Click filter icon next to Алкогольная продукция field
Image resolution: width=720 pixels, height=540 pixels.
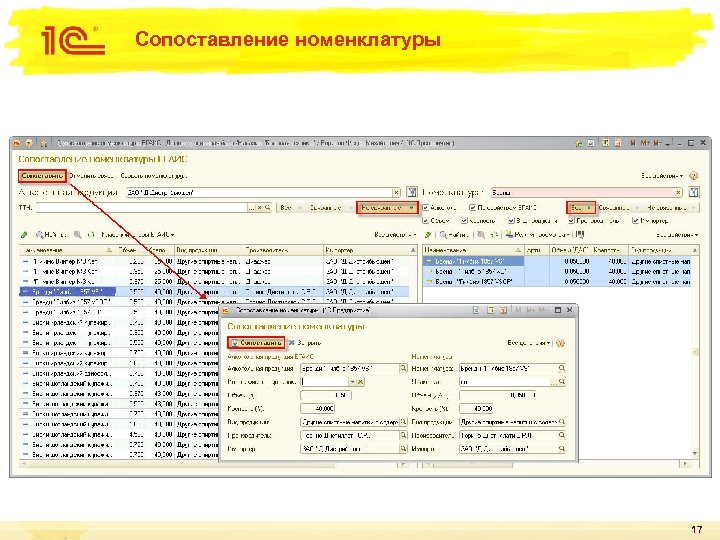point(412,192)
